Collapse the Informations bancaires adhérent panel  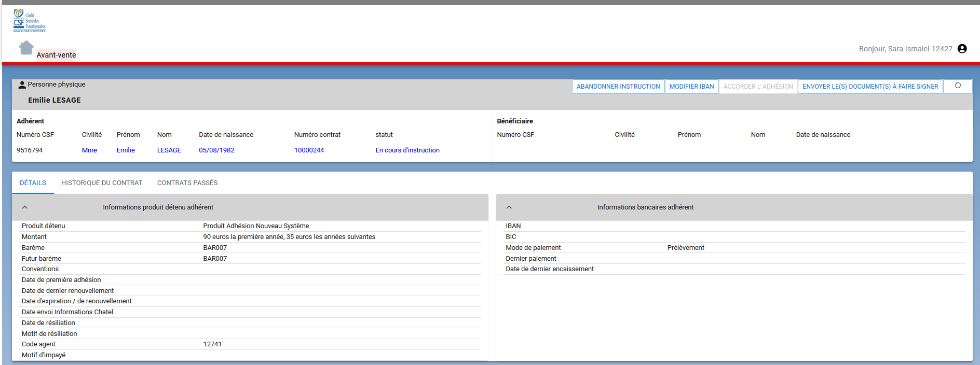click(509, 207)
